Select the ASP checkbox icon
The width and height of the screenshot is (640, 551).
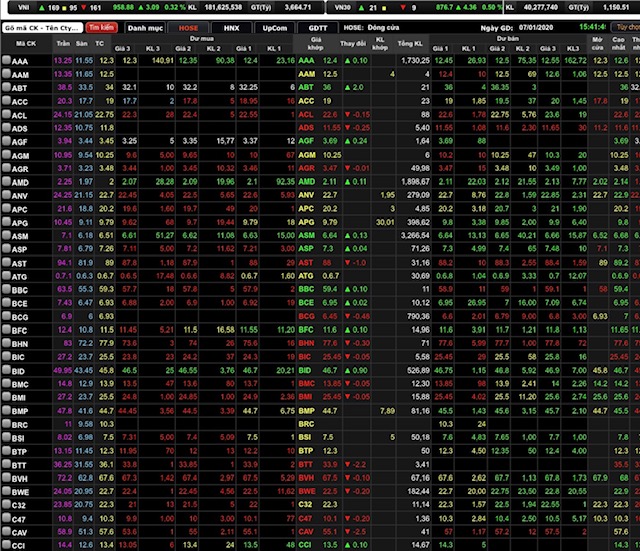[6, 249]
